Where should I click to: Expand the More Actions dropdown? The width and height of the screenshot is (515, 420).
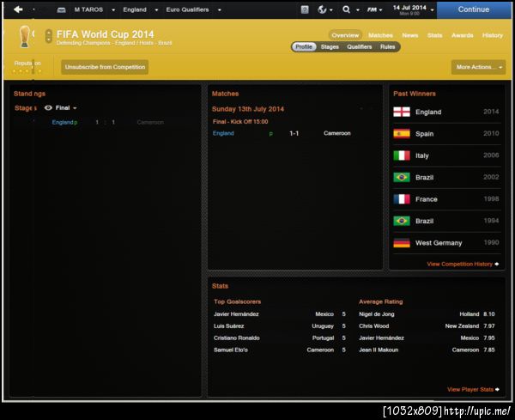pos(478,67)
